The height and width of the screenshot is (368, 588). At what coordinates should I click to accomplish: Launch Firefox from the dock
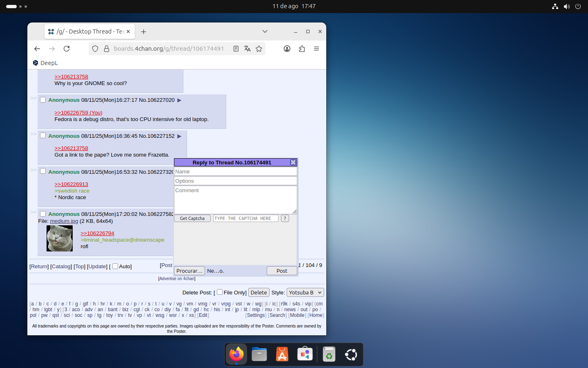click(x=236, y=354)
